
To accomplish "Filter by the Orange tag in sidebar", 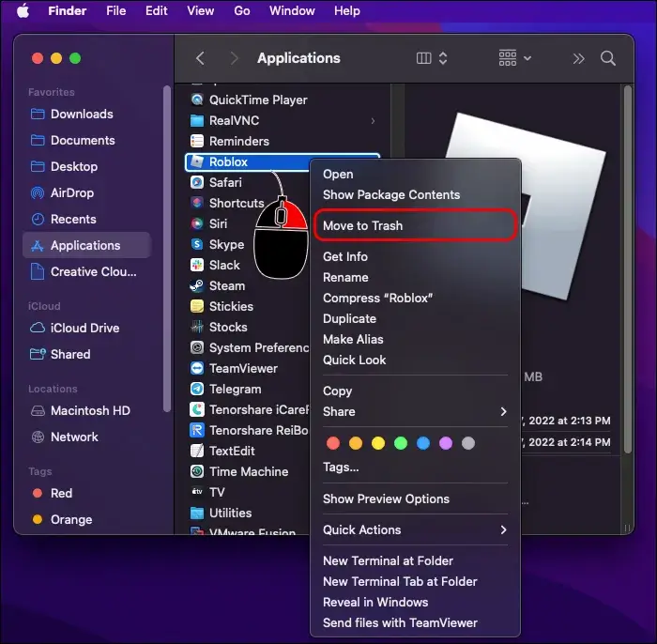I will tap(86, 519).
